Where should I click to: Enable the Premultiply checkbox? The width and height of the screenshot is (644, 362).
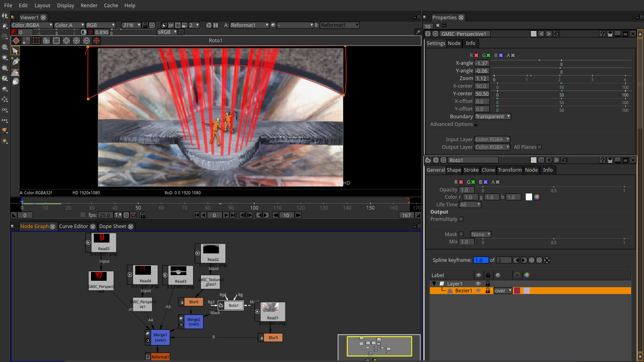(x=461, y=219)
